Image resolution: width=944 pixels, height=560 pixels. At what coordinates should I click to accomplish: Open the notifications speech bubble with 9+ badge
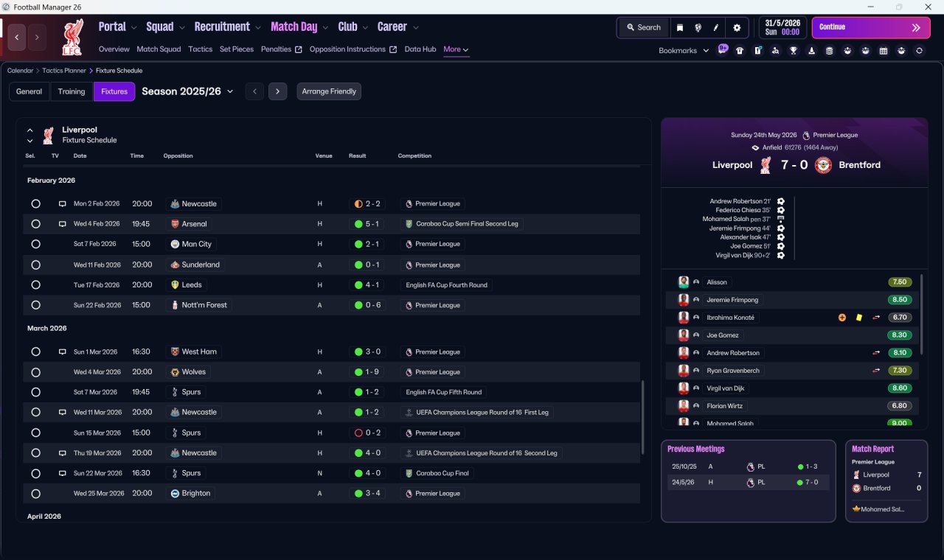[723, 49]
